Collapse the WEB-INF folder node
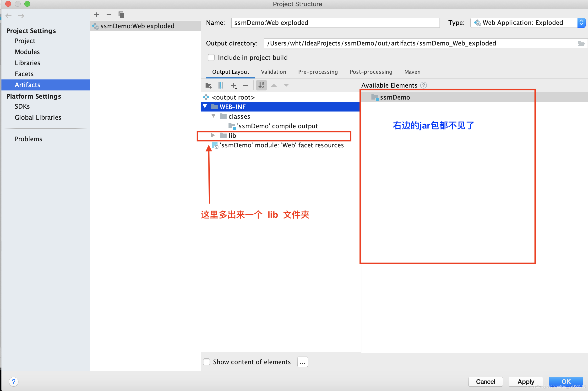The image size is (588, 391). pyautogui.click(x=205, y=107)
